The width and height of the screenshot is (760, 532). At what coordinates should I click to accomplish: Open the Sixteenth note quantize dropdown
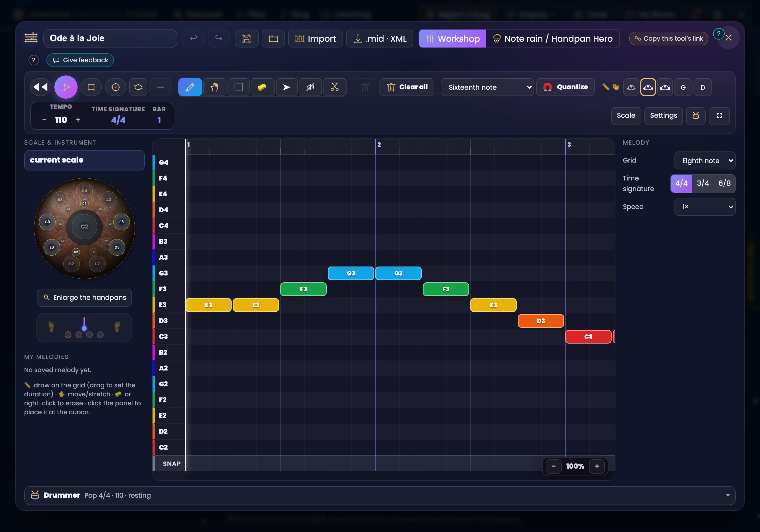487,87
